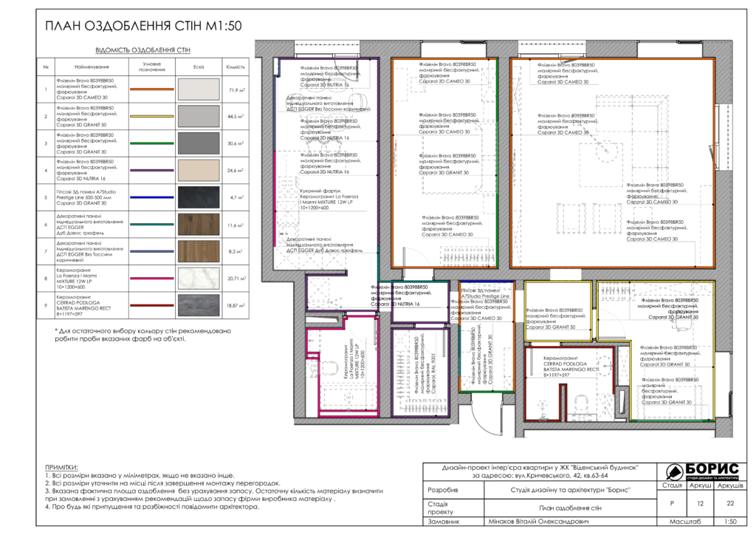The height and width of the screenshot is (535, 756).
Task: Click the sheet number 12 cell
Action: tap(698, 502)
